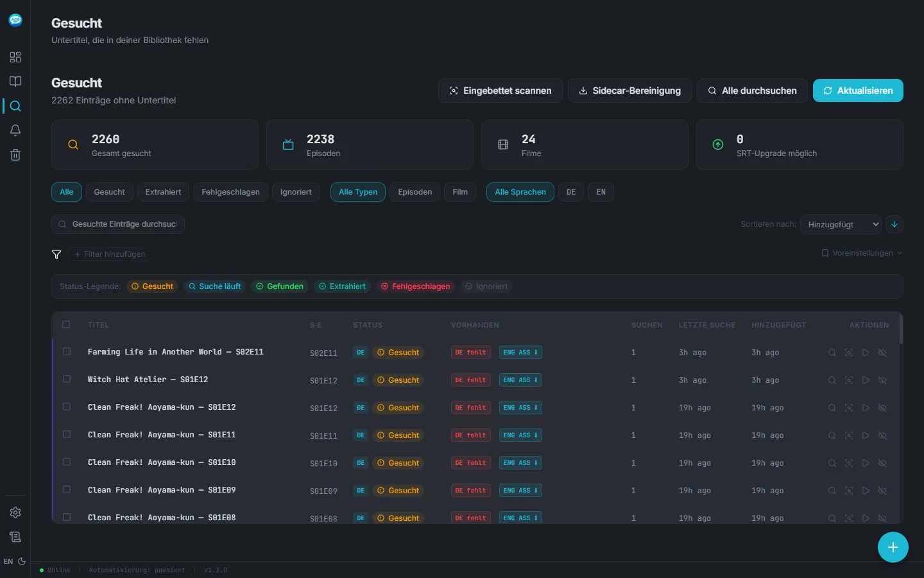Open the library book icon in sidebar
Image resolution: width=924 pixels, height=578 pixels.
[15, 82]
